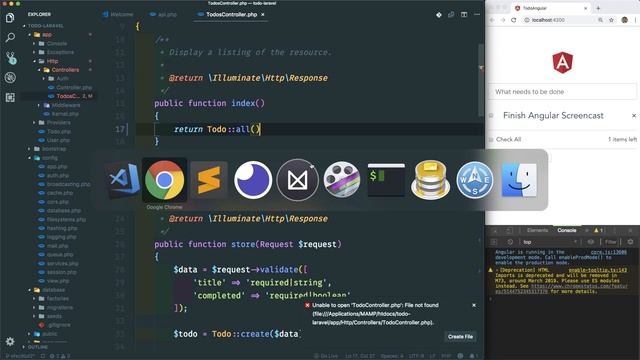Switch to the Terminal app in switcher
The image size is (640, 360).
(386, 180)
